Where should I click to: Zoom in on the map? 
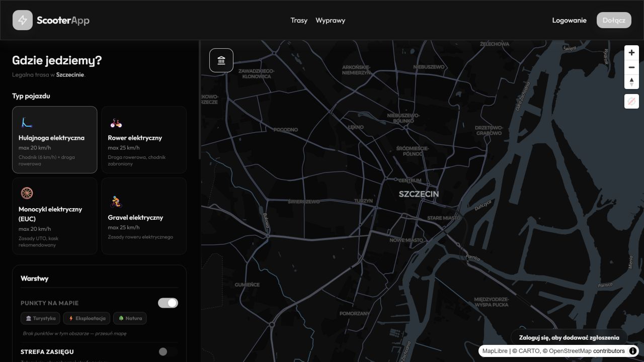(x=631, y=52)
